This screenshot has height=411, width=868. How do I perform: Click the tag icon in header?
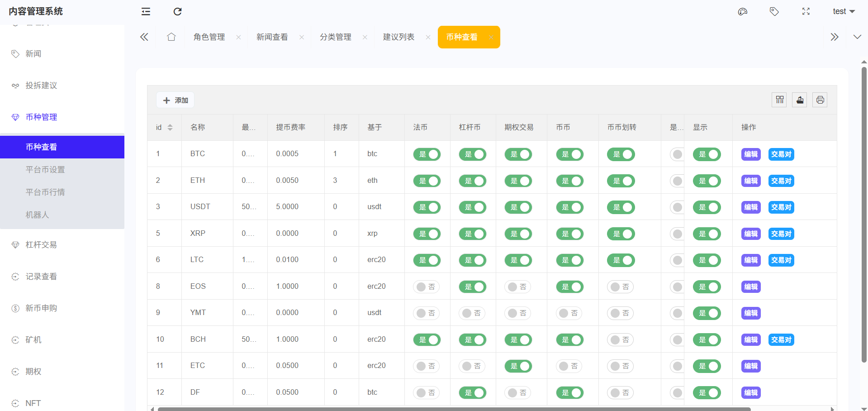pyautogui.click(x=774, y=12)
